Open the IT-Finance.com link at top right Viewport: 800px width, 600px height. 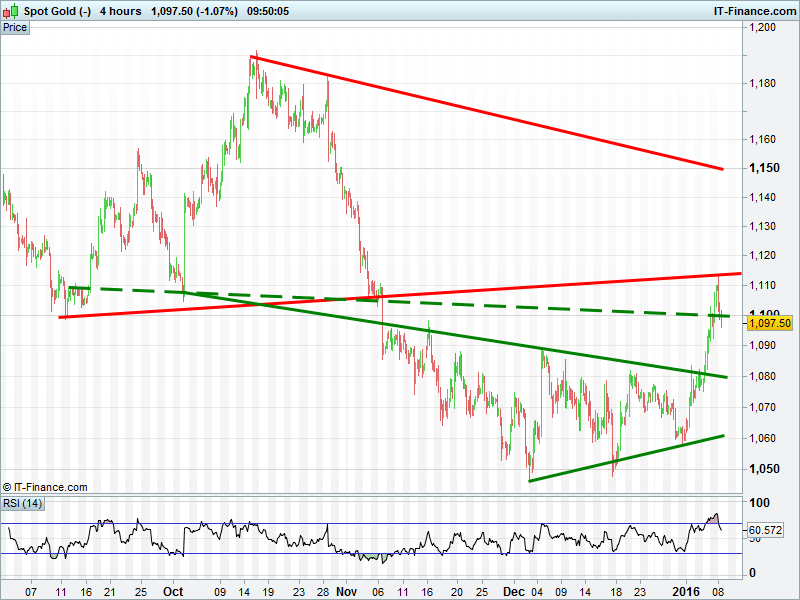coord(756,11)
